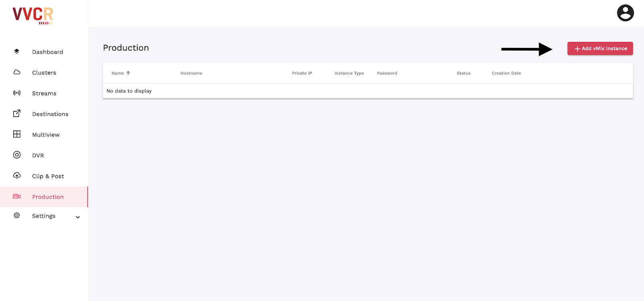The height and width of the screenshot is (301, 644).
Task: Open the user account avatar menu
Action: [625, 13]
